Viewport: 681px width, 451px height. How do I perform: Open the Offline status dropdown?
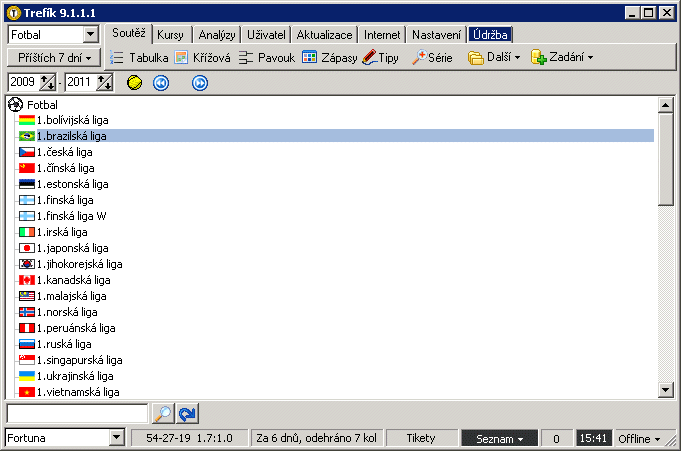pyautogui.click(x=639, y=438)
